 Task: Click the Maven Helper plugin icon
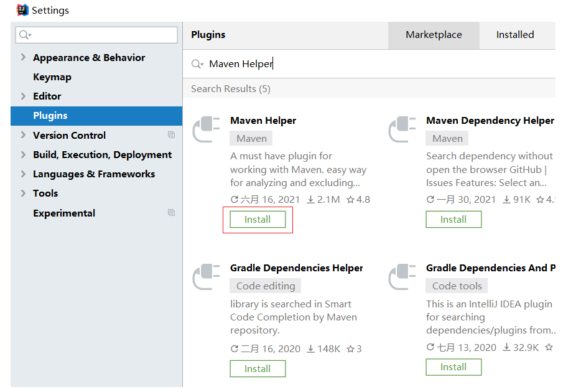206,129
